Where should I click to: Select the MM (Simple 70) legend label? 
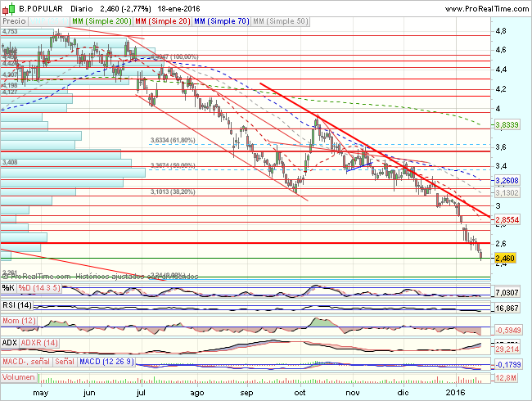click(222, 21)
